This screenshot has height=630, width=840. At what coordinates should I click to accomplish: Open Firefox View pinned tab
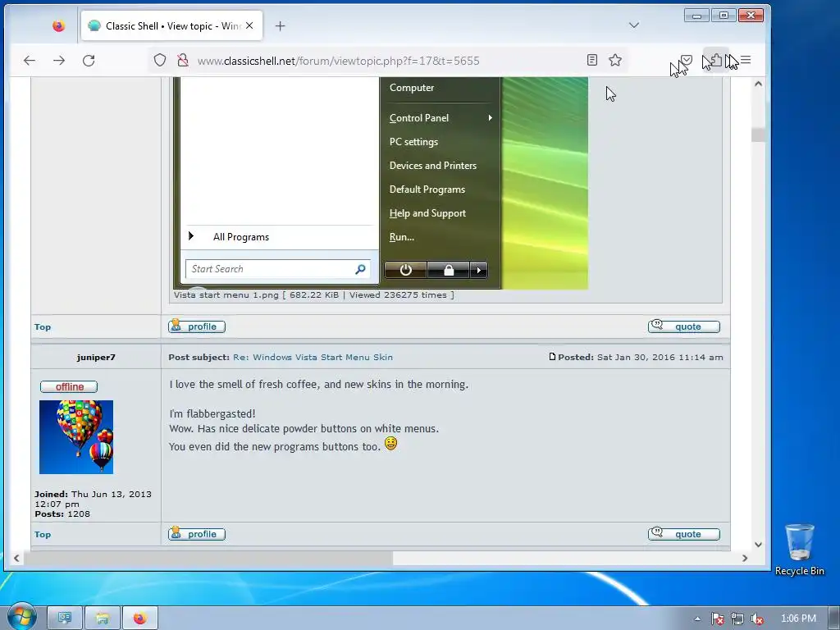[58, 25]
